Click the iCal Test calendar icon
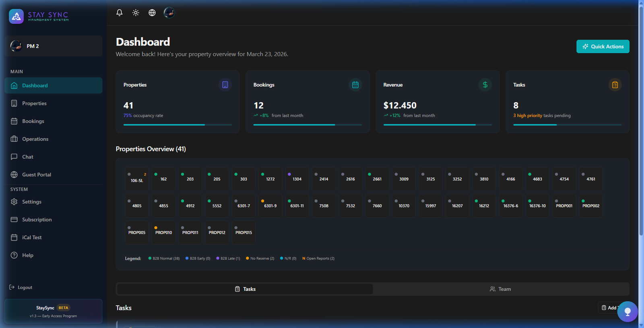This screenshot has width=644, height=328. click(14, 237)
